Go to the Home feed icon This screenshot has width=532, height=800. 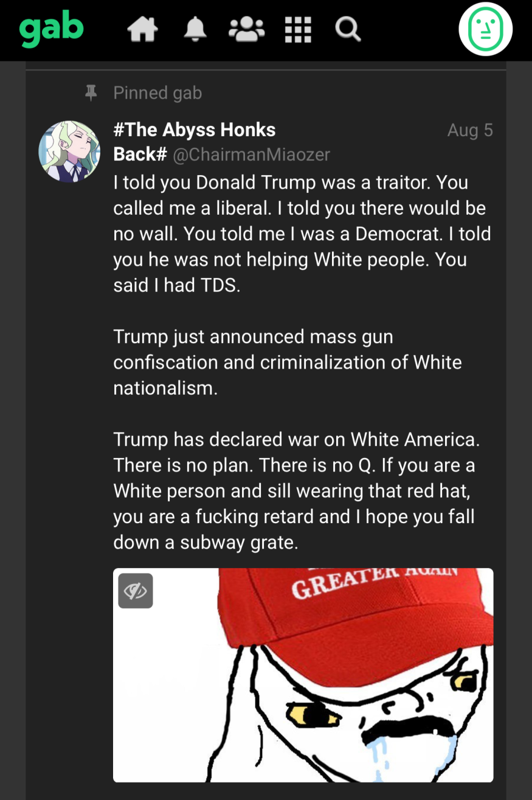tap(142, 29)
